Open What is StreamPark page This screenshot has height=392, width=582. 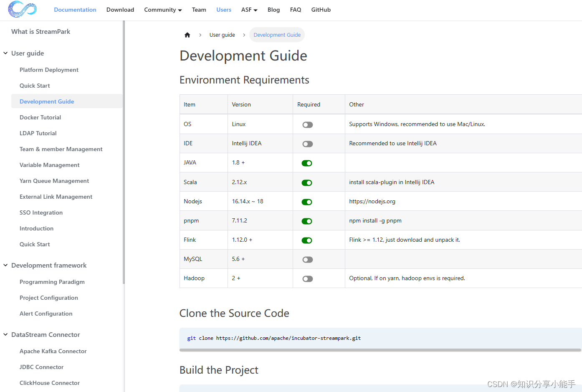[x=41, y=31]
